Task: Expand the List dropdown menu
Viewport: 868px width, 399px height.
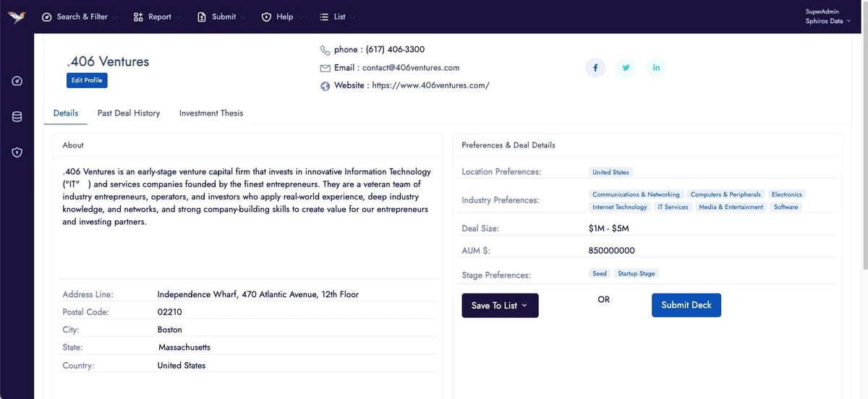Action: pos(337,17)
